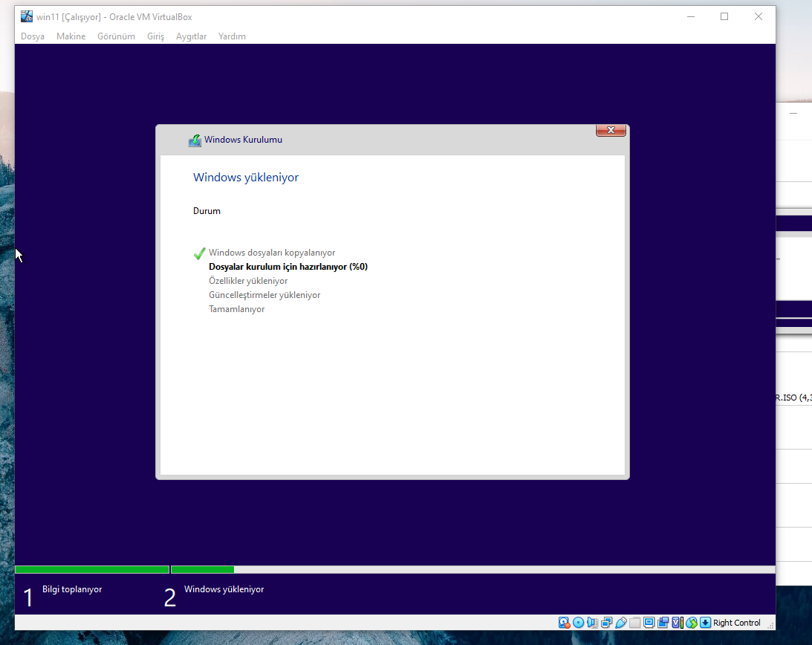Click Güncelleştirmeler yükleniyor status line
Image resolution: width=812 pixels, height=645 pixels.
[264, 295]
